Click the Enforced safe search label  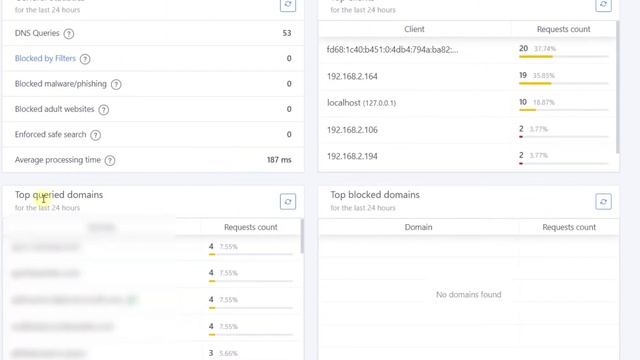coord(51,134)
